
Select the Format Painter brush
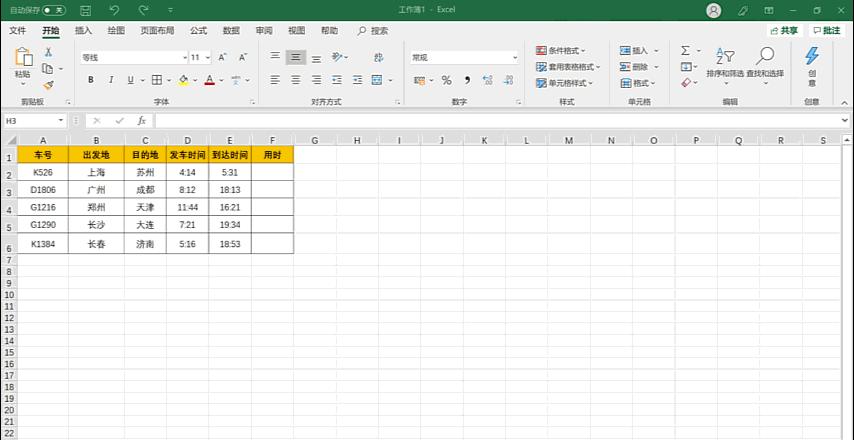[48, 85]
